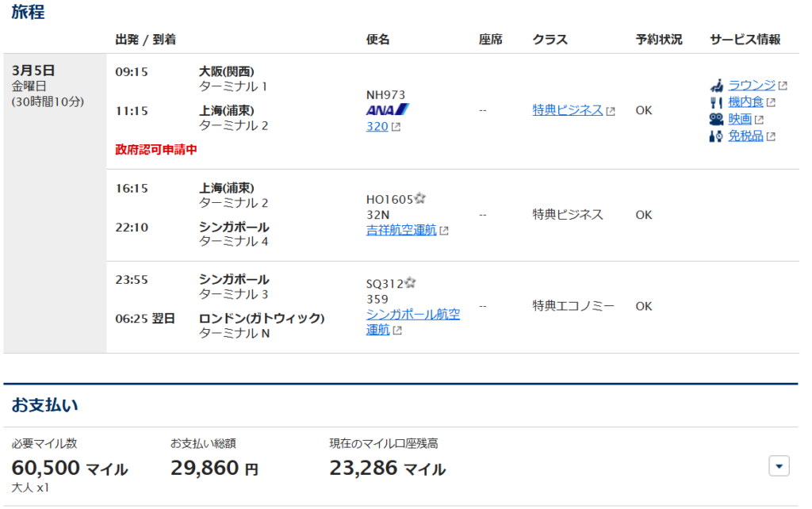Click the ANA airline logo
Viewport: 812px width, 509px height.
[387, 110]
